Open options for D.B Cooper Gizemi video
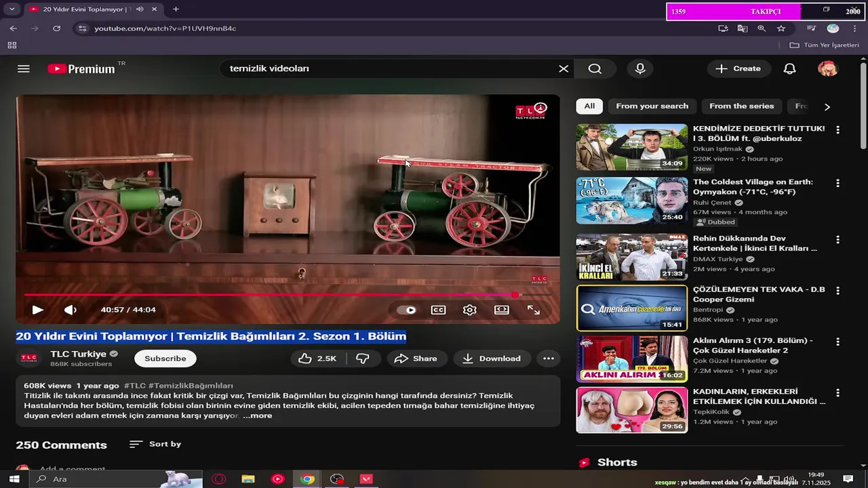The width and height of the screenshot is (868, 488). pyautogui.click(x=837, y=290)
